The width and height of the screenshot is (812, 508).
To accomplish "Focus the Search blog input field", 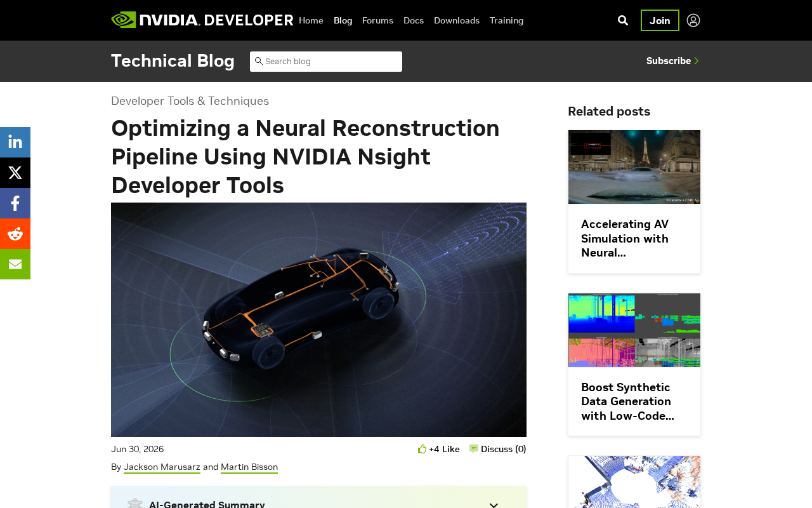I will 326,62.
